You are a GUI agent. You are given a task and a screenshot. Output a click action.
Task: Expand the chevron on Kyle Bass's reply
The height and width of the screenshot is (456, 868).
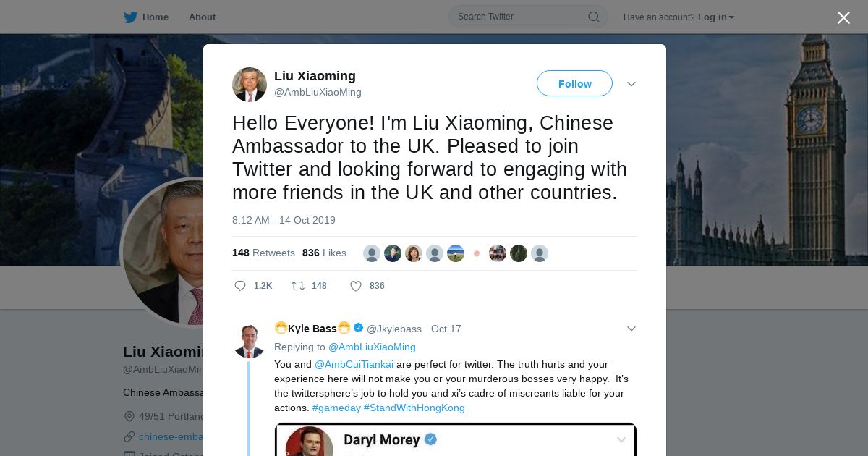pos(631,329)
